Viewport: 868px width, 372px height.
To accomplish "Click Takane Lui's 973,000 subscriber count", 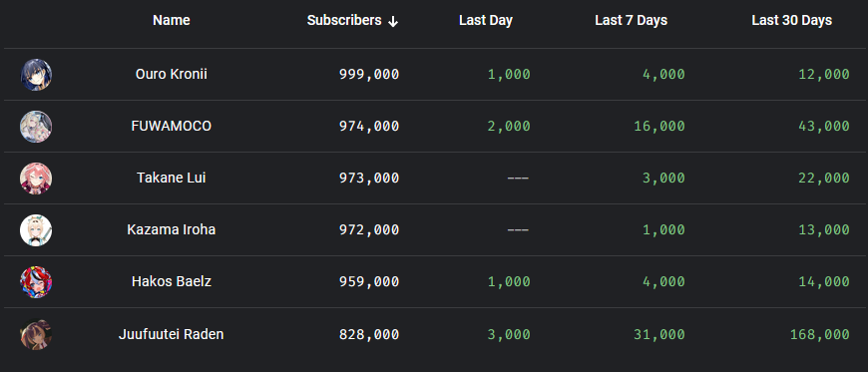I will tap(369, 179).
